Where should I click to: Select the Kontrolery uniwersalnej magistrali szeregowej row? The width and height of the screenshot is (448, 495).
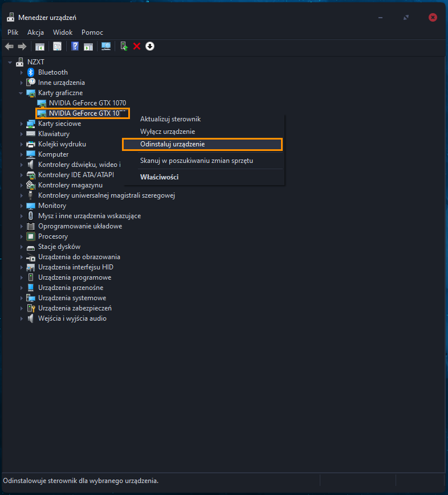(x=107, y=195)
